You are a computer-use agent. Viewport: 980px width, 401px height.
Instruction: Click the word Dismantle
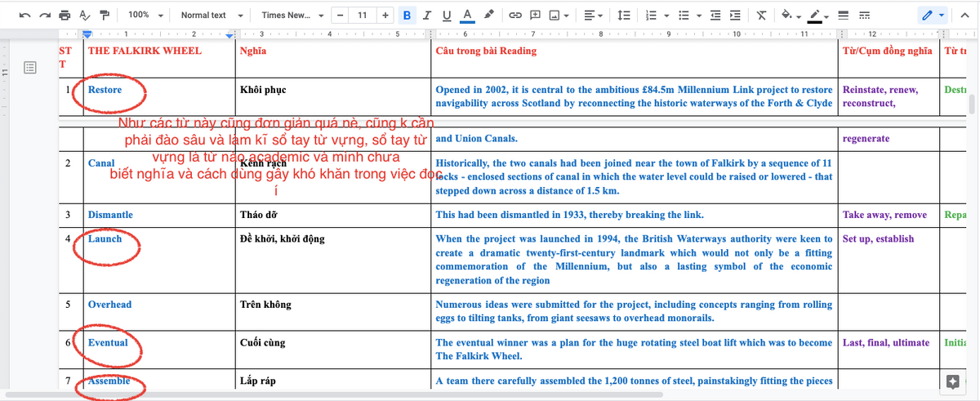point(110,215)
